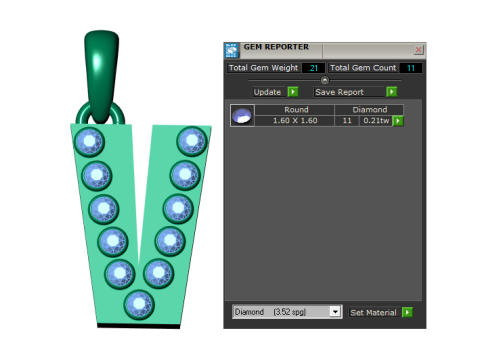Click the Round shape cell
Viewport: 480px width, 360px height.
click(x=295, y=110)
